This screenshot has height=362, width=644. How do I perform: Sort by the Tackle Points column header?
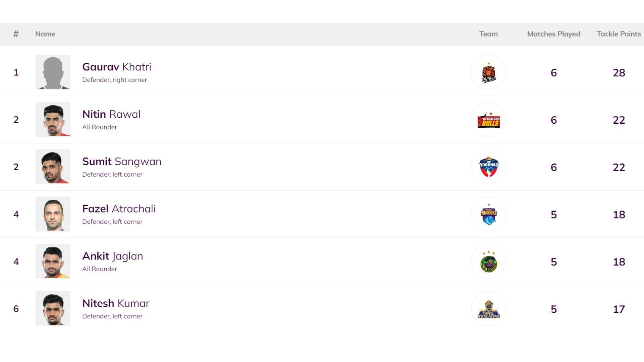[x=619, y=34]
